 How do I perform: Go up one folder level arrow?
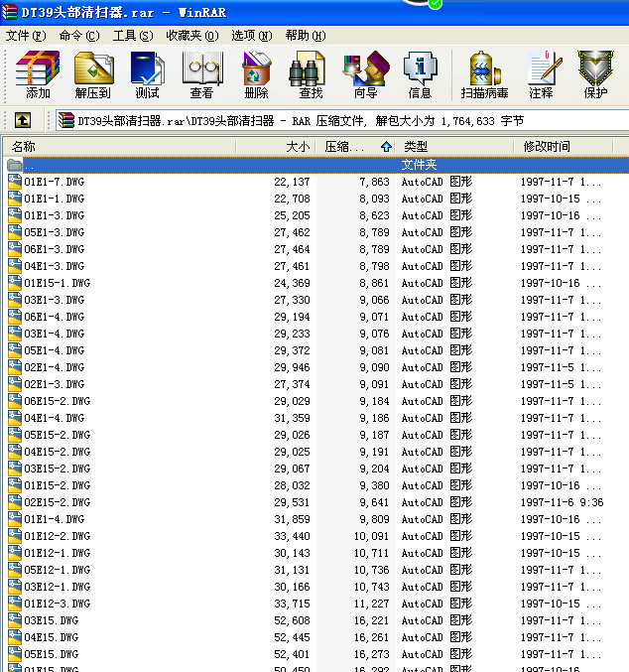click(23, 120)
